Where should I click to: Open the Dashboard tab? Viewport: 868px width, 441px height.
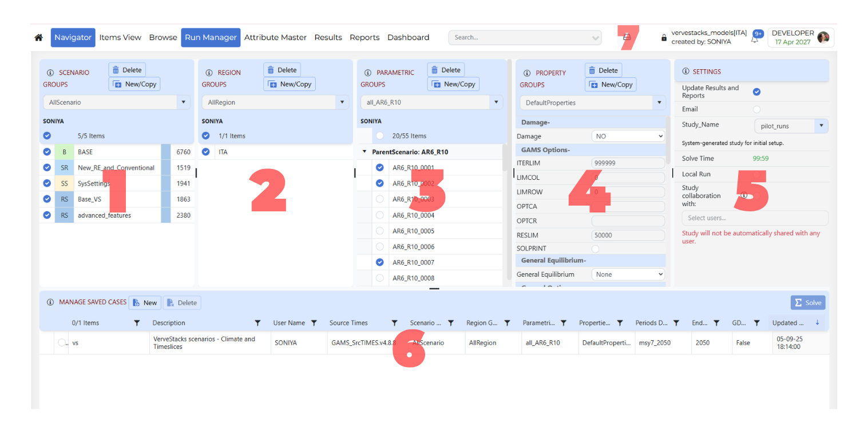point(408,37)
